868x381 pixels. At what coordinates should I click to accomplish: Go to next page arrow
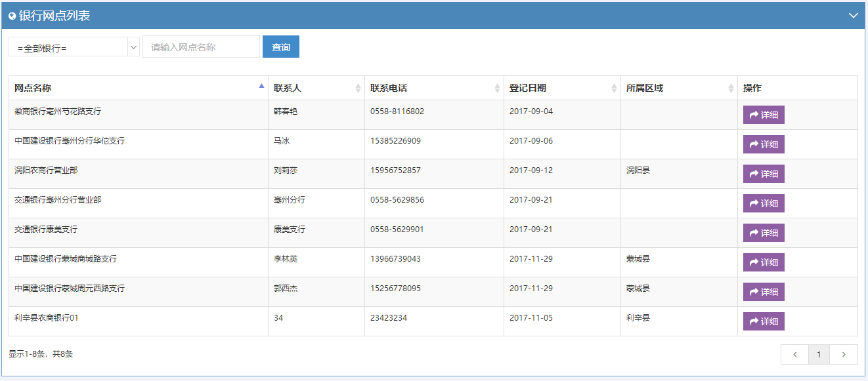pyautogui.click(x=844, y=355)
